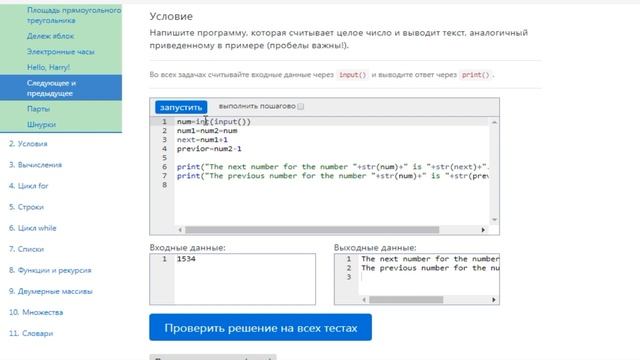Click code line num=int(input())
This screenshot has width=640, height=360.
click(214, 122)
